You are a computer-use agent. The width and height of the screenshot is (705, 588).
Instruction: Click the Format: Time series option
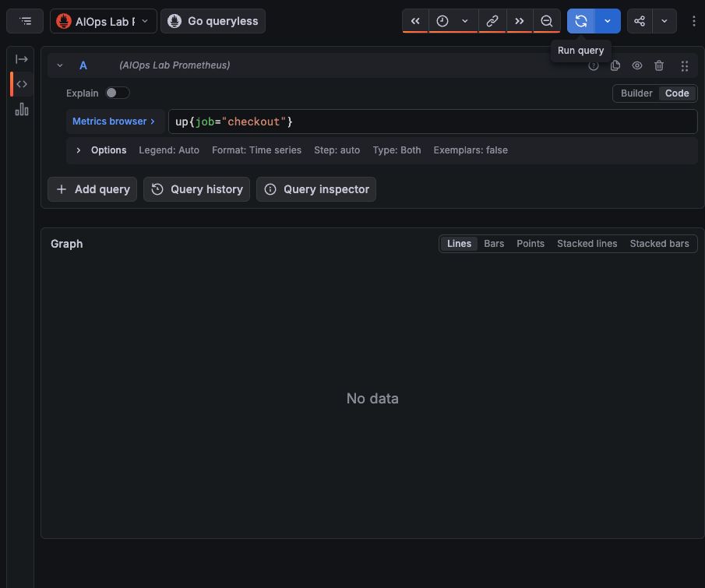coord(257,150)
